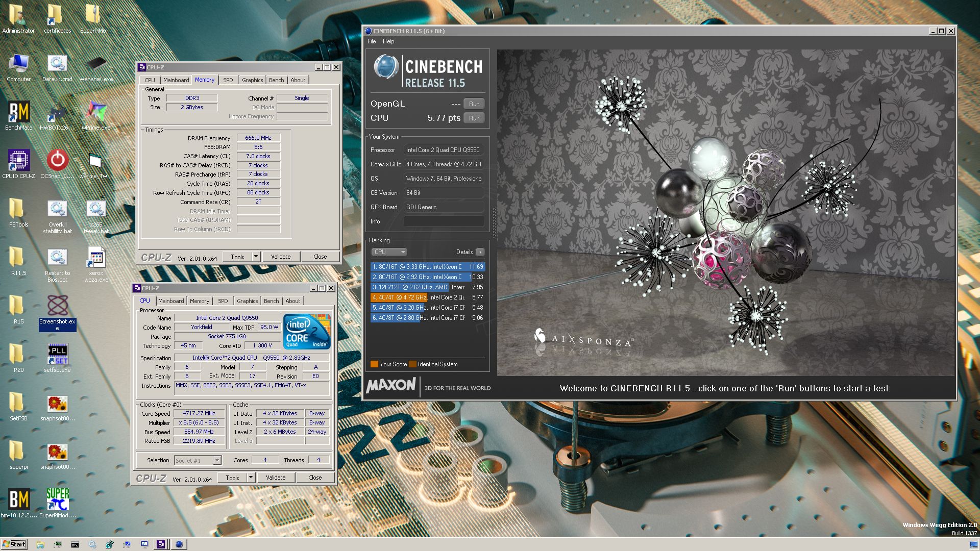Switch to Graphics tab in upper CPU-Z window
Image resolution: width=980 pixels, height=551 pixels.
tap(253, 80)
